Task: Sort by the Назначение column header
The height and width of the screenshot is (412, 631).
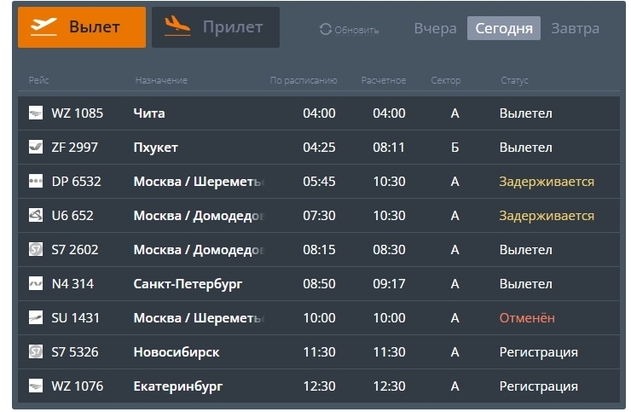Action: [161, 80]
